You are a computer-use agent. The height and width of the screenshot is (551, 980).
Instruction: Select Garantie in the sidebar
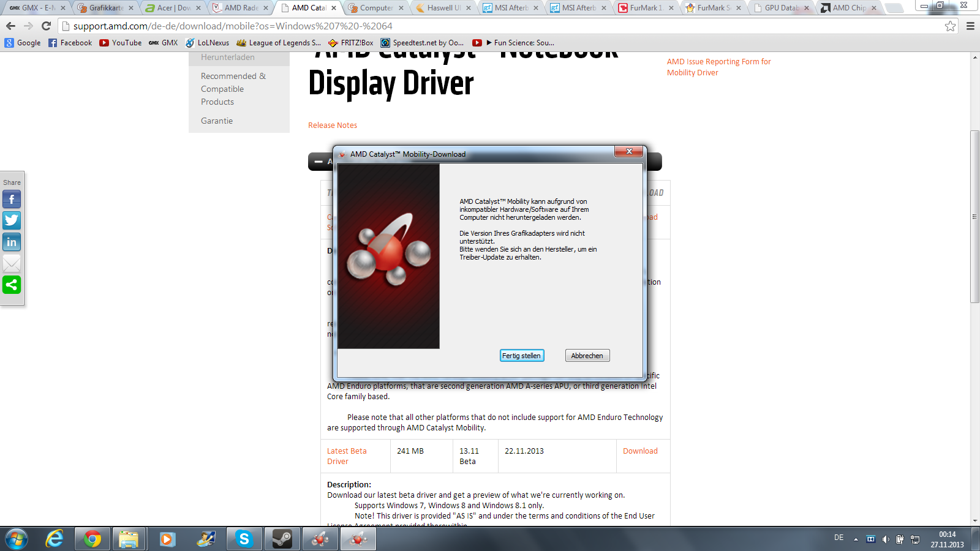(x=217, y=121)
